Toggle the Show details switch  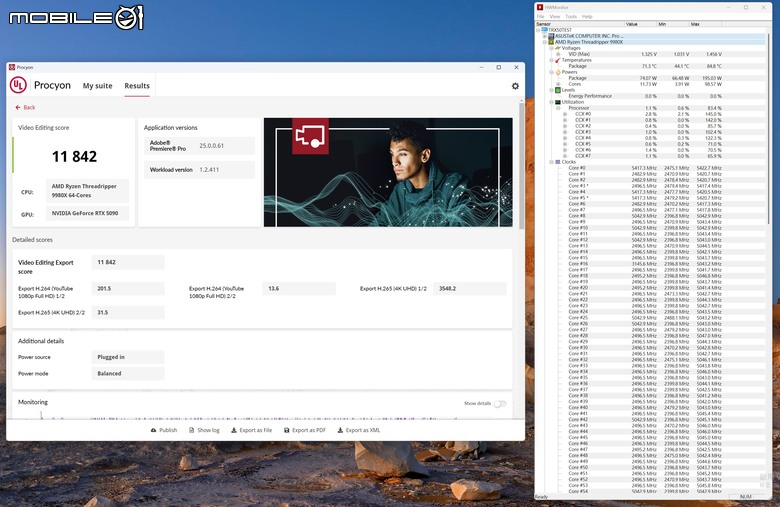[500, 404]
